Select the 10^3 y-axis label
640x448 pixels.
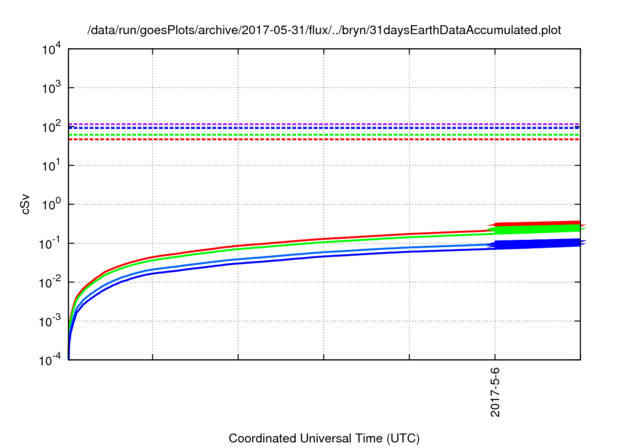coord(51,87)
